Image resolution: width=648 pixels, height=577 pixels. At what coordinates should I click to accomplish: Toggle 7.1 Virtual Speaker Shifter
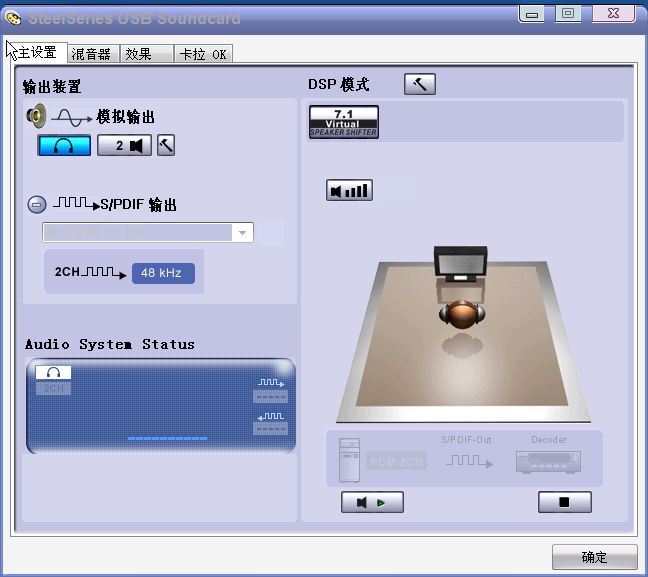344,122
